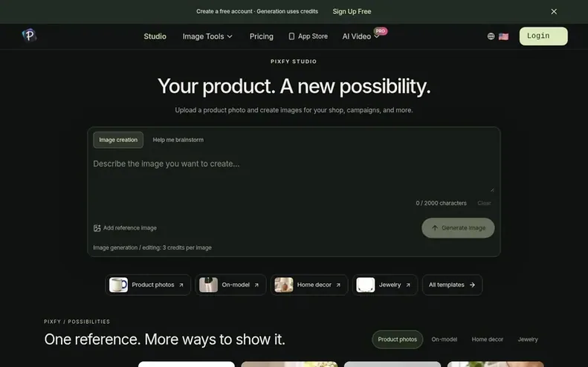Click the 'PIXFY / POSSIBILITIES' label
This screenshot has width=588, height=367.
coord(77,322)
